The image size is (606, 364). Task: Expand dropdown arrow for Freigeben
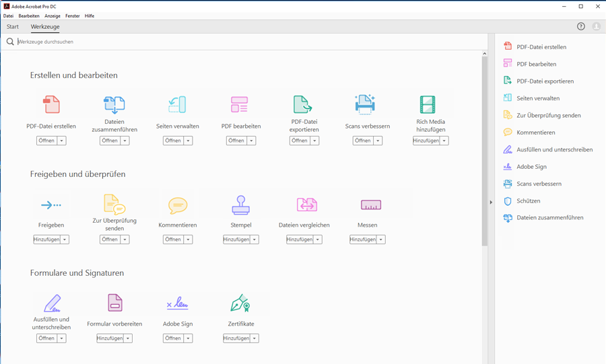(65, 240)
